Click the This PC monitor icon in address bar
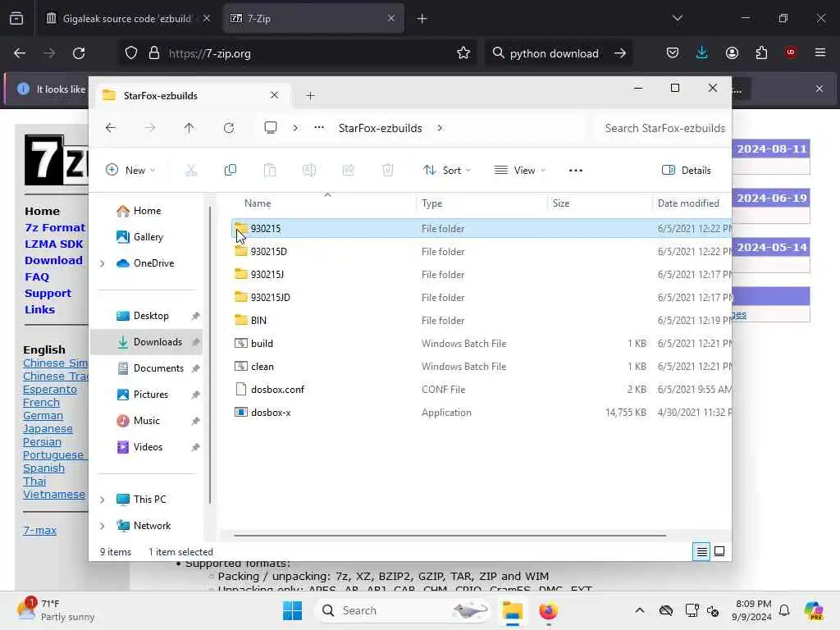840x630 pixels. tap(271, 127)
